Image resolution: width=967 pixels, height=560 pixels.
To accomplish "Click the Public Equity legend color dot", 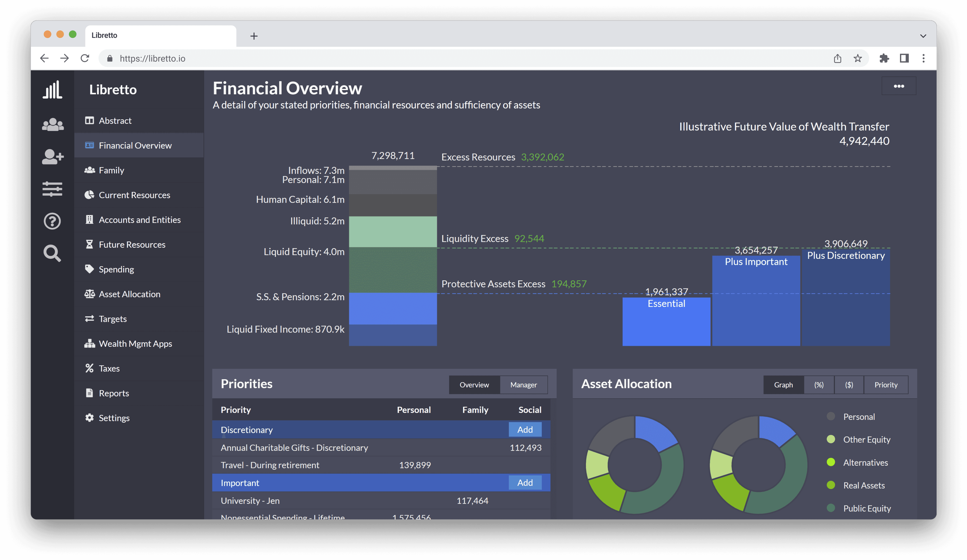I will point(831,508).
